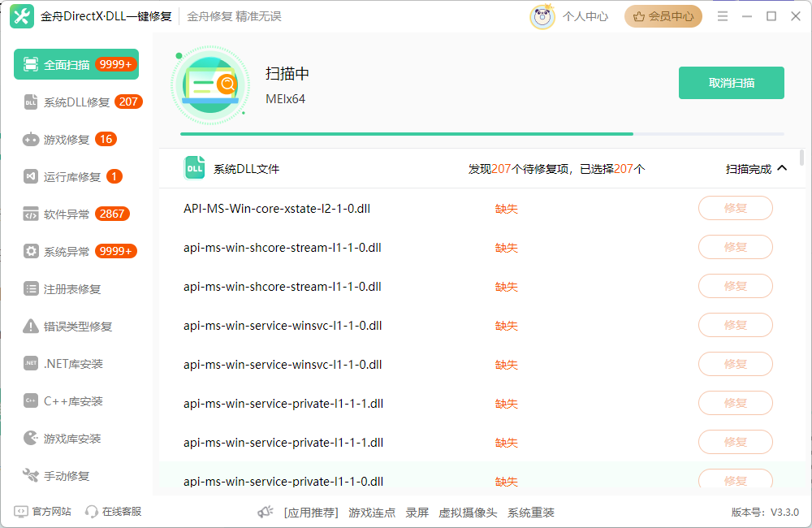Click the .NET库安装 sidebar icon

coord(29,363)
